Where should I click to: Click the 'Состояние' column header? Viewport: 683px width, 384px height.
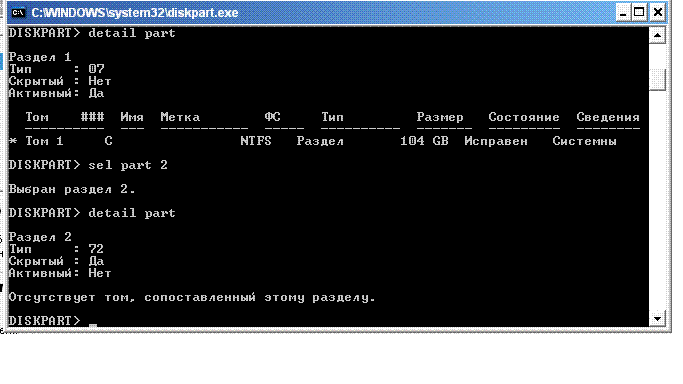click(x=524, y=117)
